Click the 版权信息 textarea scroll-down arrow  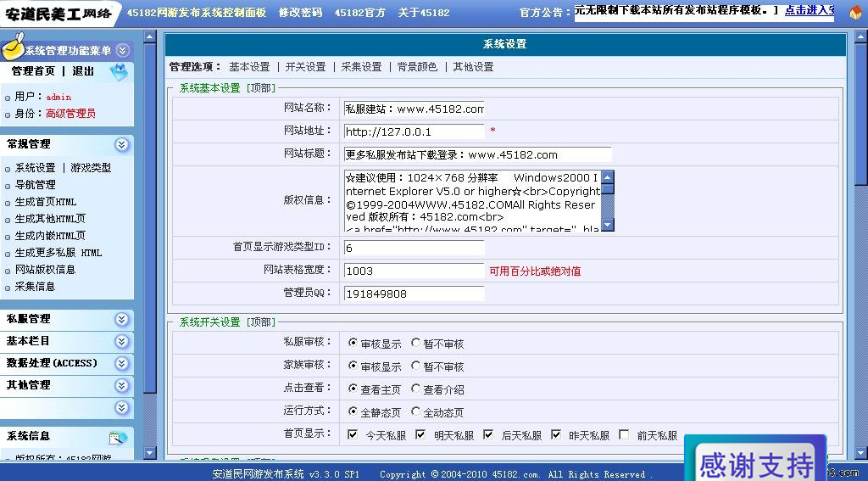pyautogui.click(x=608, y=225)
